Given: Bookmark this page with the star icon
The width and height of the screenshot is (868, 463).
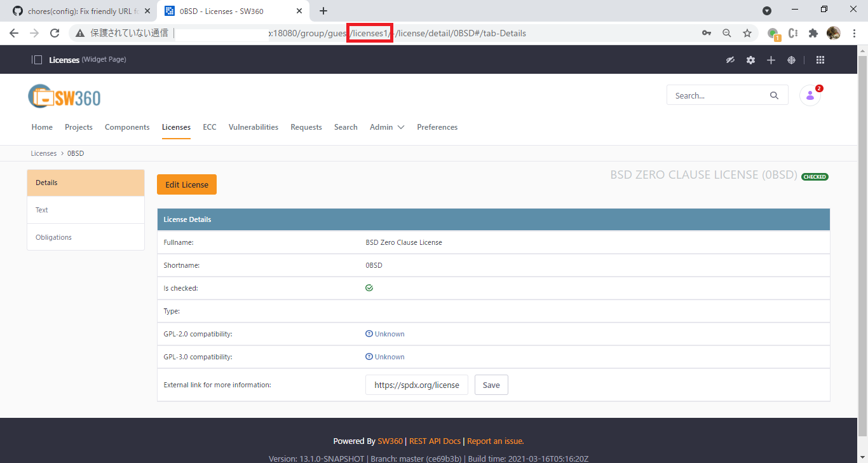Looking at the screenshot, I should tap(747, 33).
